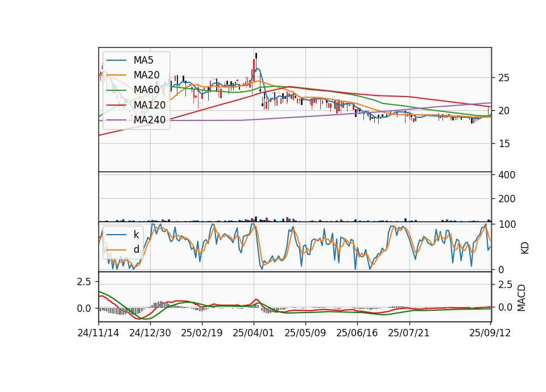Click the MA120 legend label

click(x=150, y=105)
